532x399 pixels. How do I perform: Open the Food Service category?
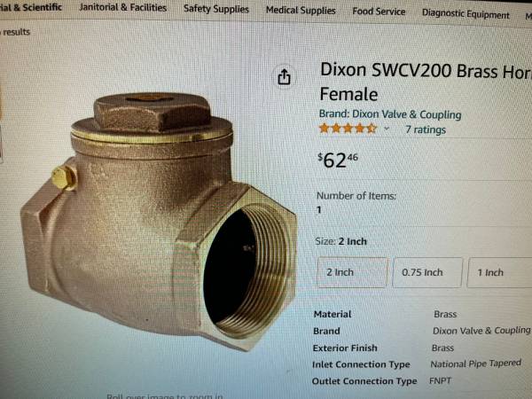[379, 12]
